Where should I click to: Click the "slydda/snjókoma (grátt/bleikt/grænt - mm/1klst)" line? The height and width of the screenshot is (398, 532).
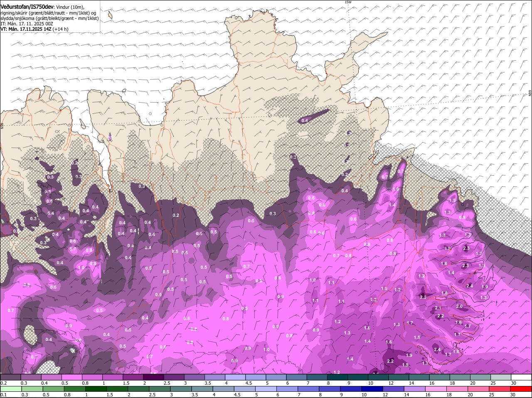coord(49,18)
